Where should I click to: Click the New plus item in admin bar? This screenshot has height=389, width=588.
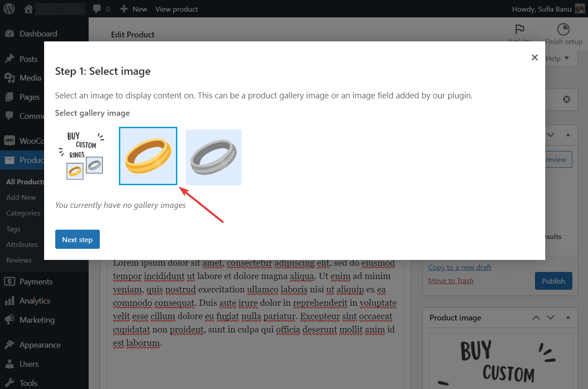click(x=134, y=9)
